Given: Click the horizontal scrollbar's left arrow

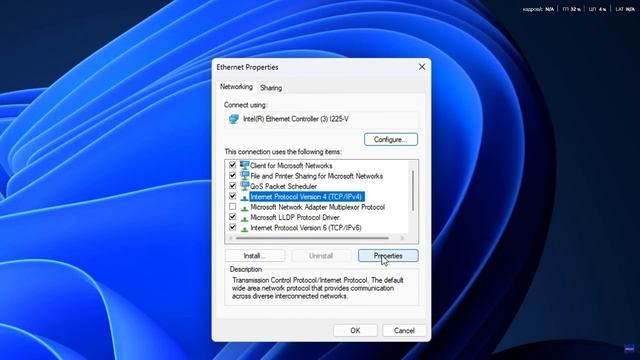Looking at the screenshot, I should (231, 238).
